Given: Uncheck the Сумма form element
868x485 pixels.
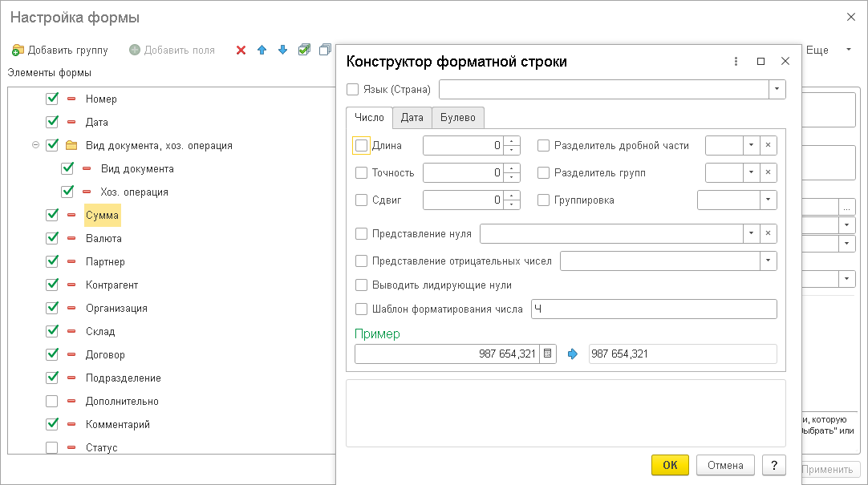Looking at the screenshot, I should pos(52,215).
